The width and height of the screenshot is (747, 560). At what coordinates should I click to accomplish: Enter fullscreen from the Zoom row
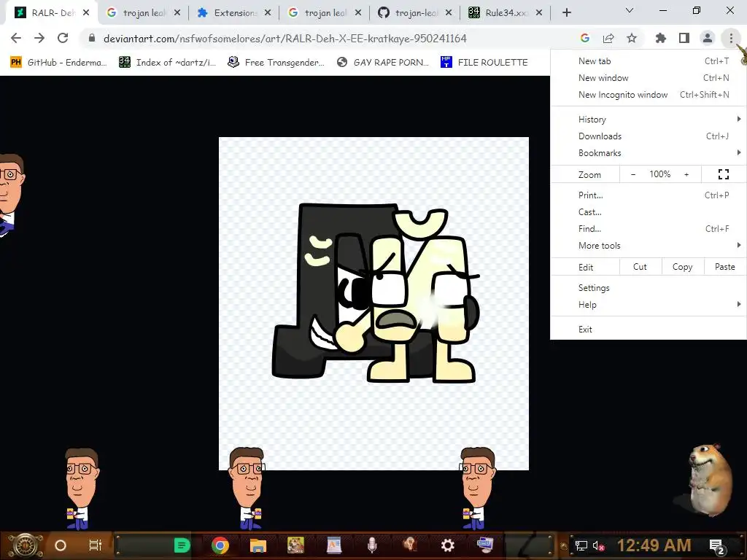[x=723, y=174]
